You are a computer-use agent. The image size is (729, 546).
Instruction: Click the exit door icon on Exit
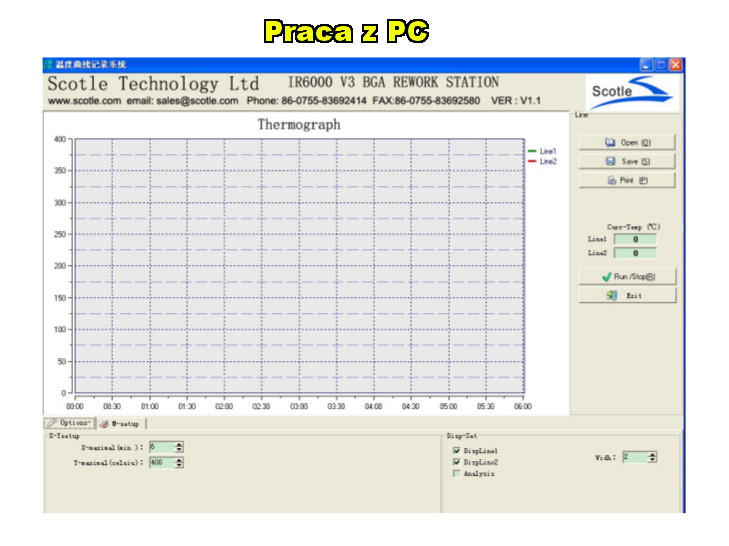point(611,295)
